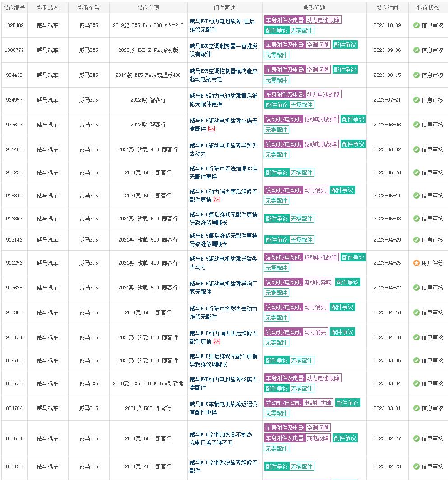The width and height of the screenshot is (448, 480).
Task: Click the image icon in complaint 918840's description
Action: (x=217, y=200)
